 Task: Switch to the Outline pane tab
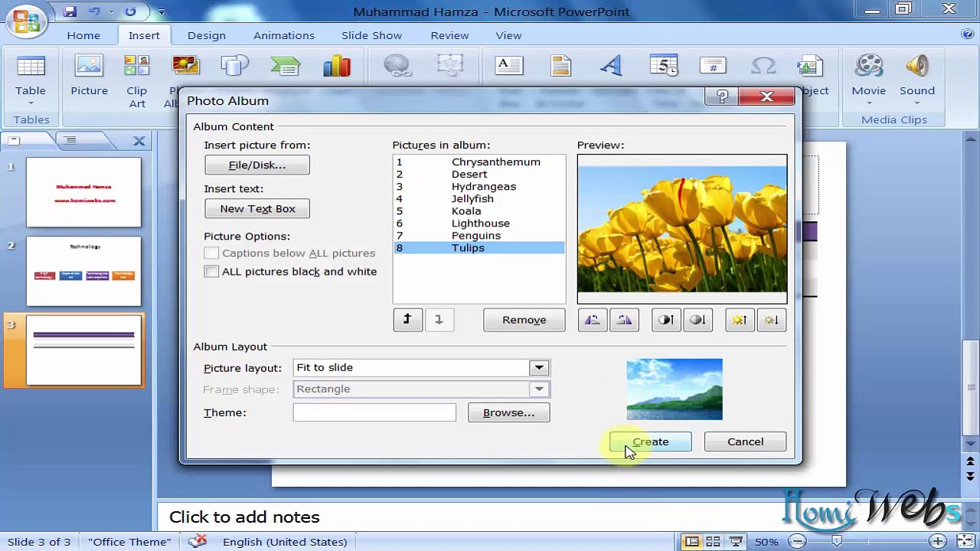(70, 141)
